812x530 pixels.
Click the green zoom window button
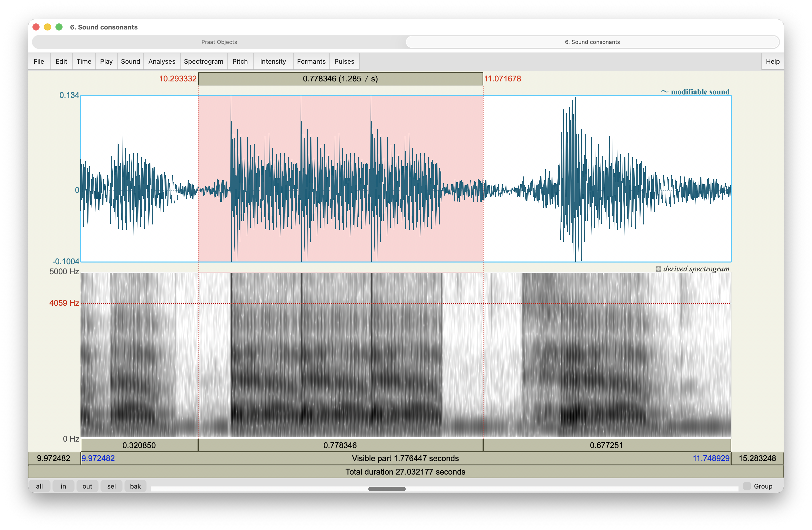[x=59, y=27]
